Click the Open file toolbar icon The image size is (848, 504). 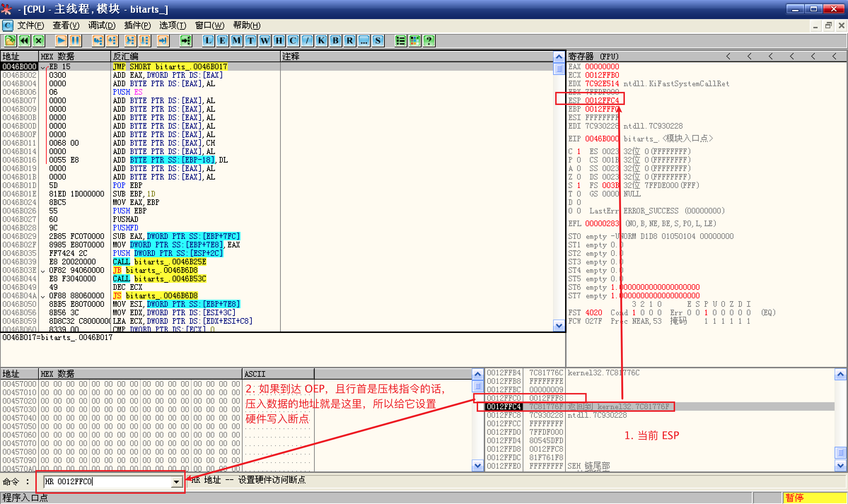click(10, 41)
